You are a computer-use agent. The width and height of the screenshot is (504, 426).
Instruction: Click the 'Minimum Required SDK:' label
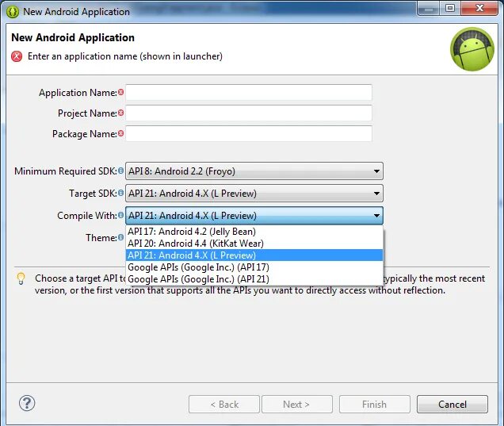pos(66,171)
